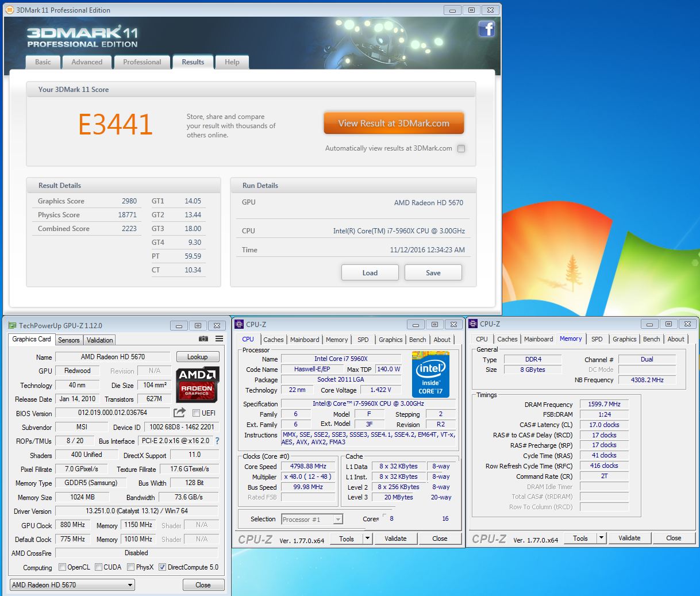Viewport: 700px width, 596px height.
Task: Click the Load button in Run Details
Action: coord(370,272)
